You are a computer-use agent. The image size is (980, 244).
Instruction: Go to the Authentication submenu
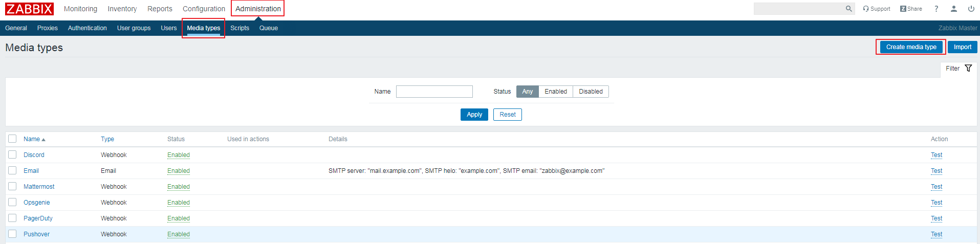(x=88, y=28)
